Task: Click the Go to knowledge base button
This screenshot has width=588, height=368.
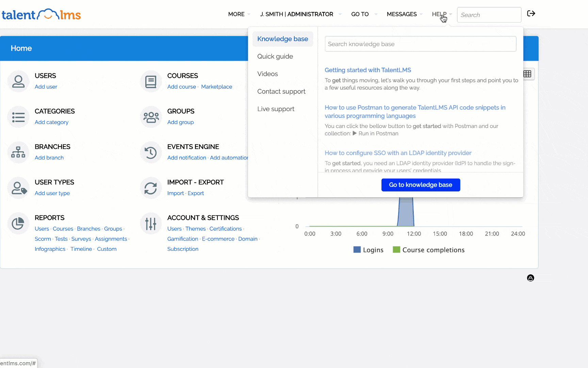Action: pyautogui.click(x=421, y=185)
